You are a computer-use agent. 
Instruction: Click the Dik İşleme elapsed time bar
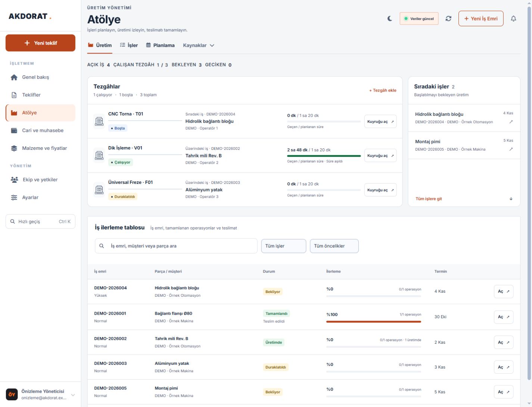tap(324, 156)
